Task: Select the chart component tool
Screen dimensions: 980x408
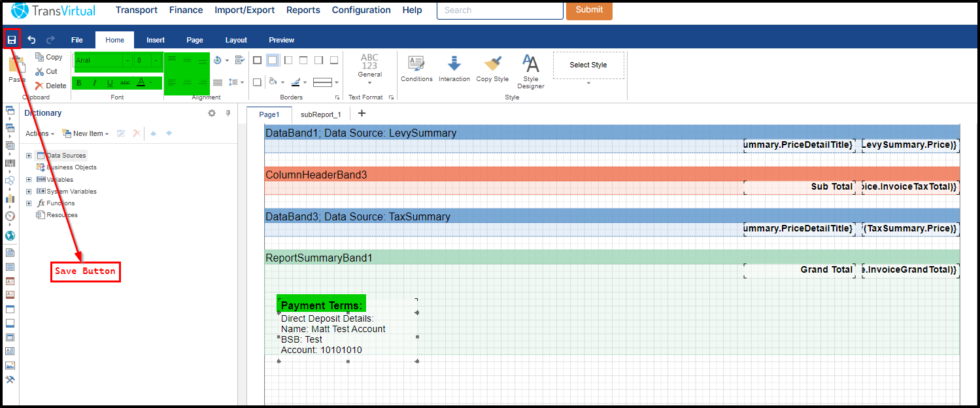Action: 10,198
